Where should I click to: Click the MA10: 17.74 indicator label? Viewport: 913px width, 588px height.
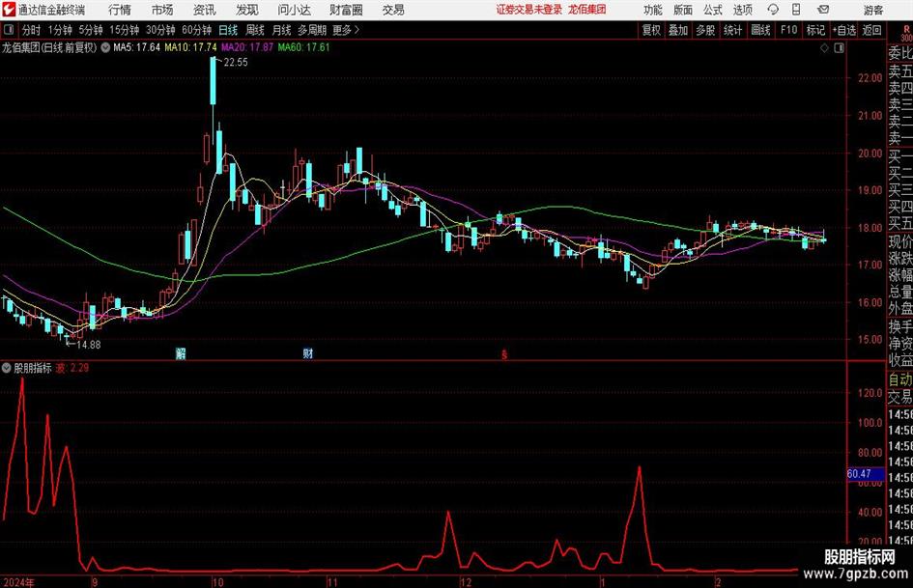191,47
